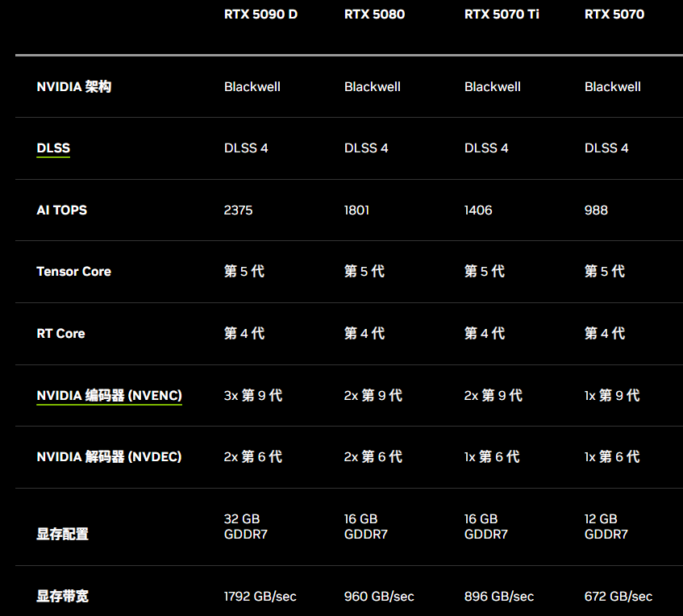Select the DLSS 4 value under RTX 5080
The image size is (683, 616).
tap(366, 148)
